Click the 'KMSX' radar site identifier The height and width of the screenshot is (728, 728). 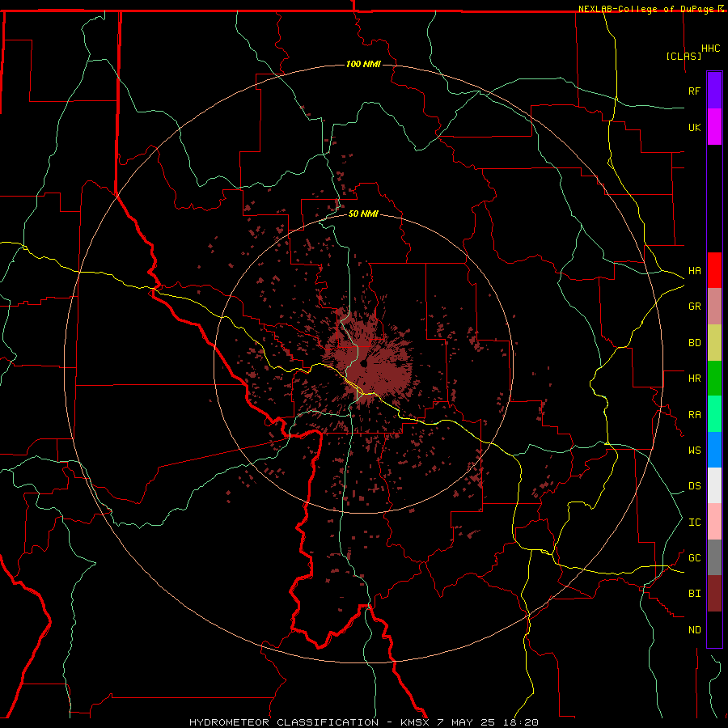click(x=415, y=722)
